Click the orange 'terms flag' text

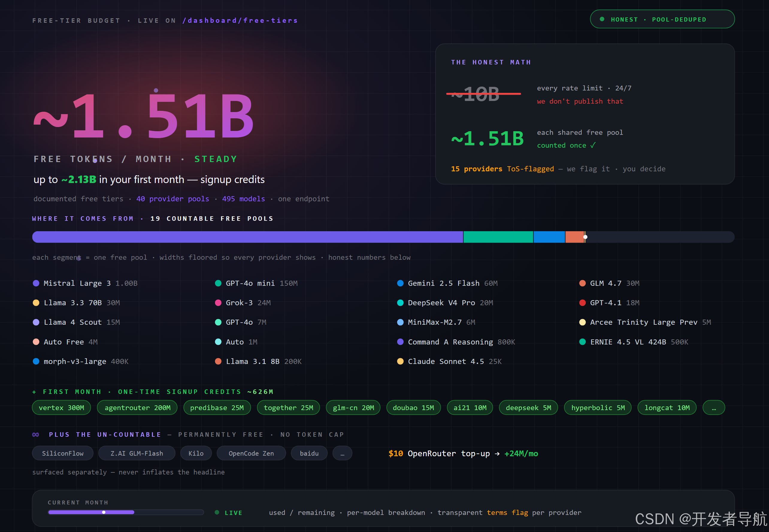tap(508, 513)
